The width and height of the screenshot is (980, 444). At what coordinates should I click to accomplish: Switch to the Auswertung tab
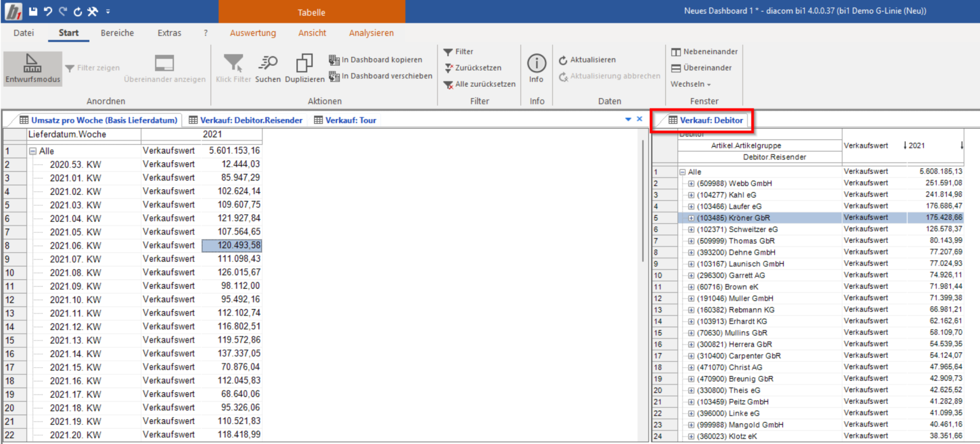(253, 33)
